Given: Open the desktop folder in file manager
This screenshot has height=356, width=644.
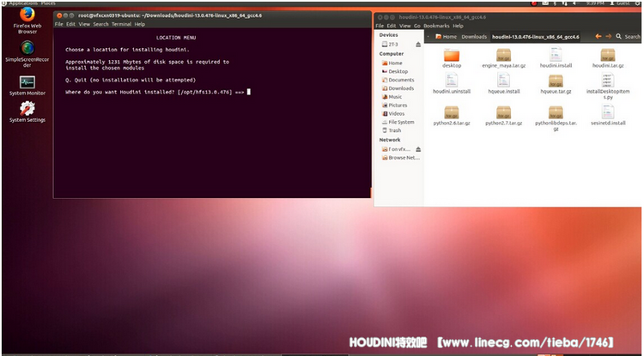Looking at the screenshot, I should [x=452, y=58].
